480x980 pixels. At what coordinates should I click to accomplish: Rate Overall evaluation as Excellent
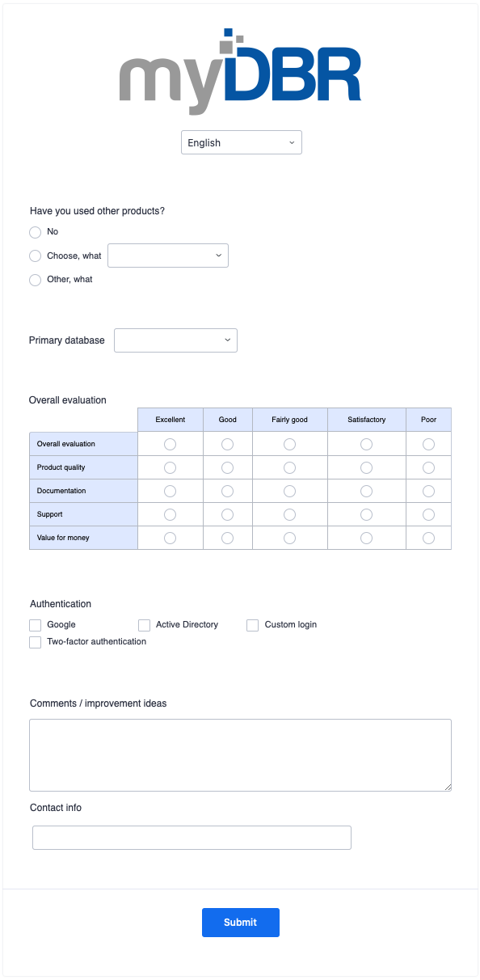click(x=170, y=444)
